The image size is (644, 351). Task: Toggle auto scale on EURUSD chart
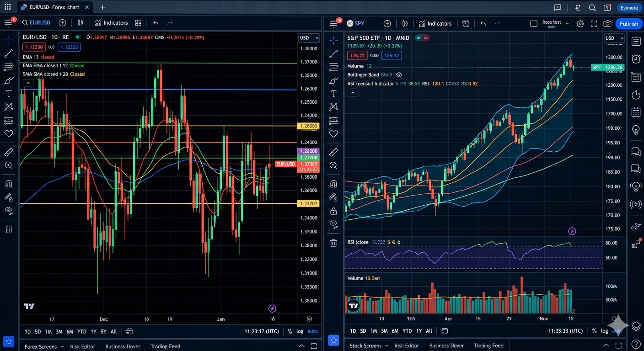313,331
